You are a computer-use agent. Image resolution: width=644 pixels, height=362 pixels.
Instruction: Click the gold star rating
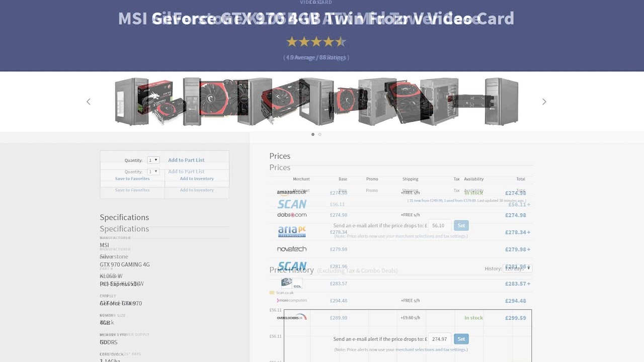coord(316,42)
